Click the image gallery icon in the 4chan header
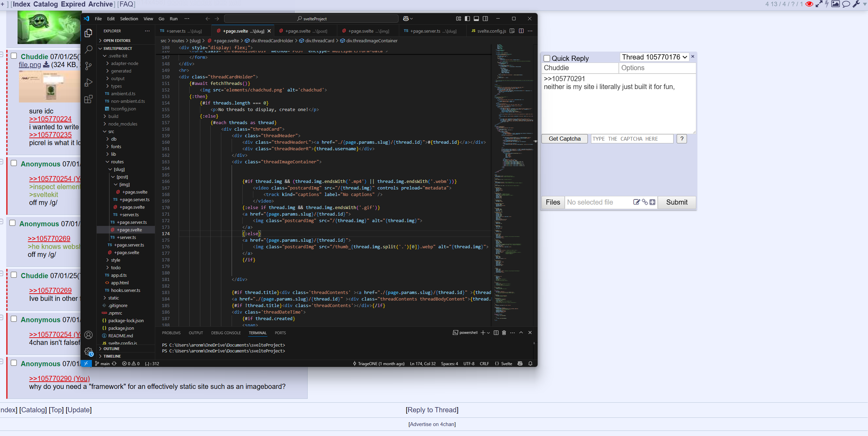 pos(835,4)
